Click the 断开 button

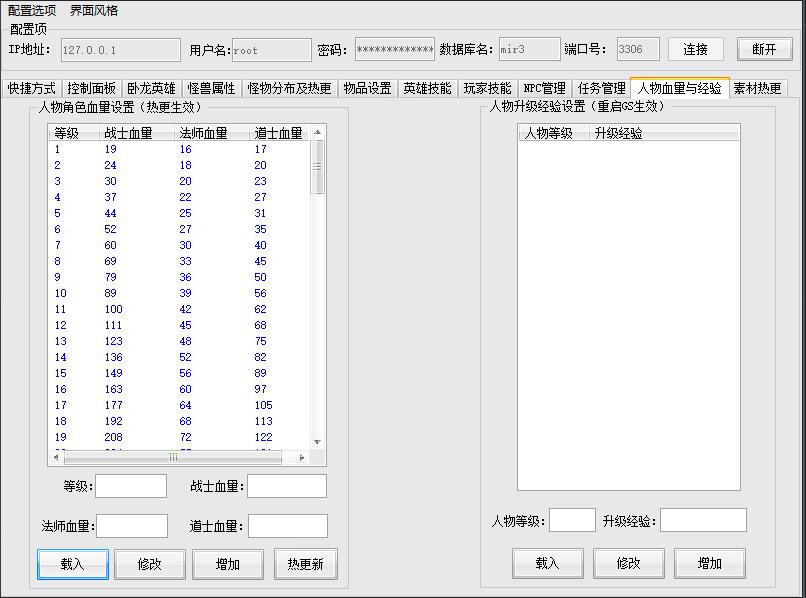click(x=764, y=49)
